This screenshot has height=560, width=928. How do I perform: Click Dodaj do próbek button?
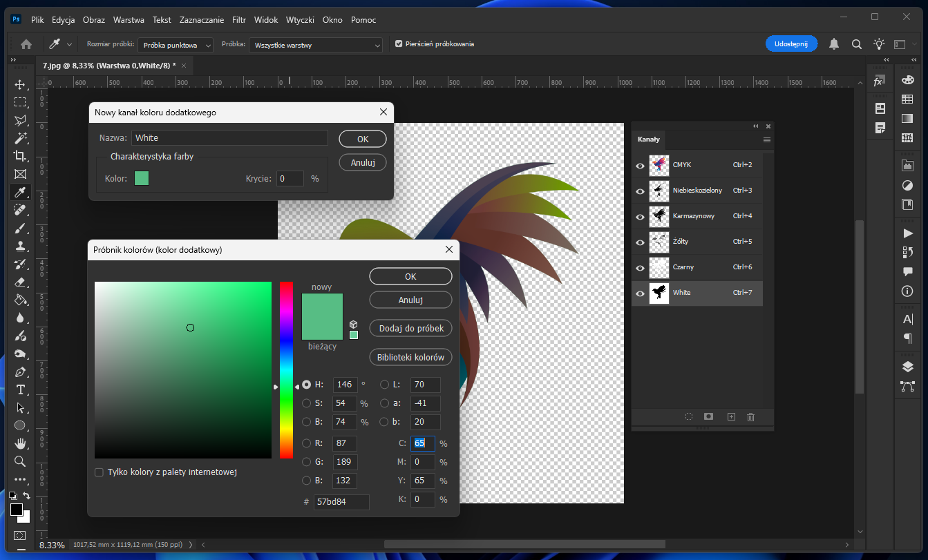pos(410,329)
